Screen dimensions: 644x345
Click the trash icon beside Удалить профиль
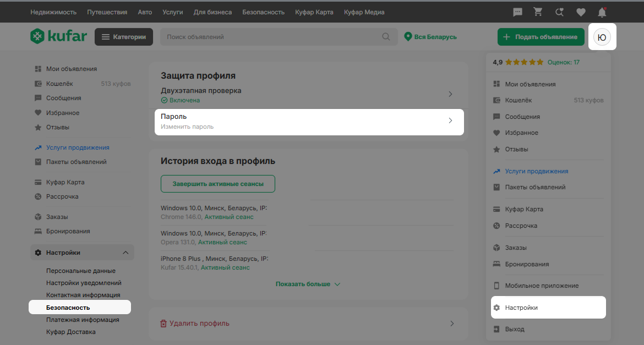163,324
